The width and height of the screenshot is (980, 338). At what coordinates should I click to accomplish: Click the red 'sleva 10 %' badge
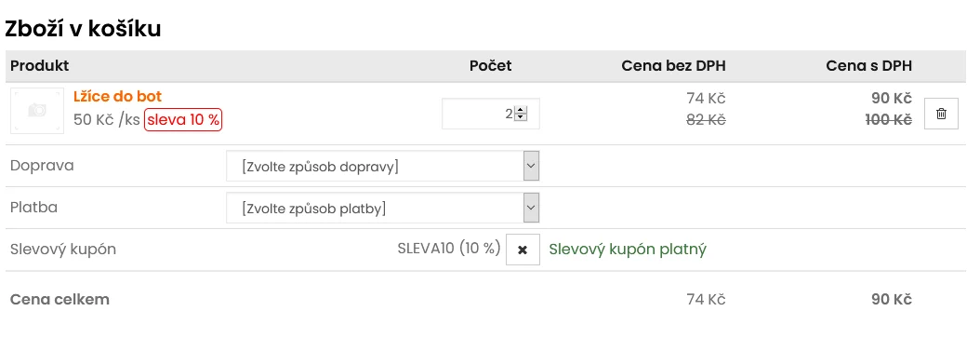coord(183,119)
